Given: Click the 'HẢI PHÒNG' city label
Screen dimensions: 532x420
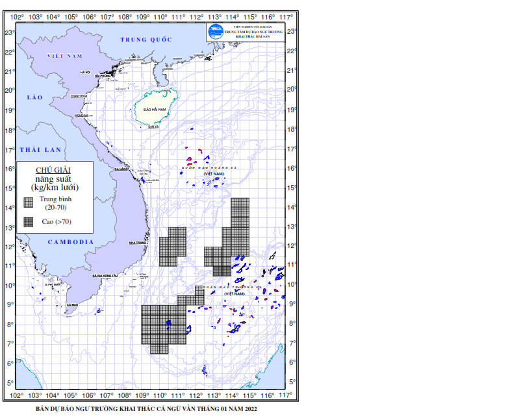Looking at the screenshot, I should click(x=103, y=76).
